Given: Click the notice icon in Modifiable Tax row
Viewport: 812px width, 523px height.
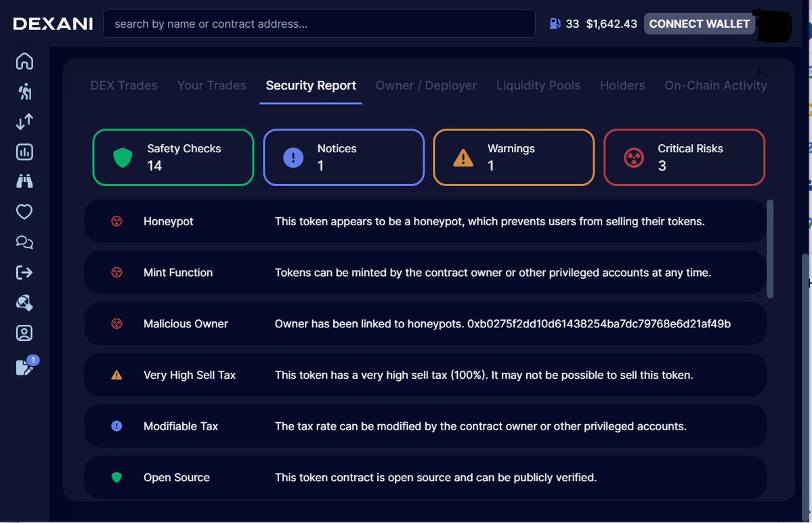Looking at the screenshot, I should click(x=116, y=426).
